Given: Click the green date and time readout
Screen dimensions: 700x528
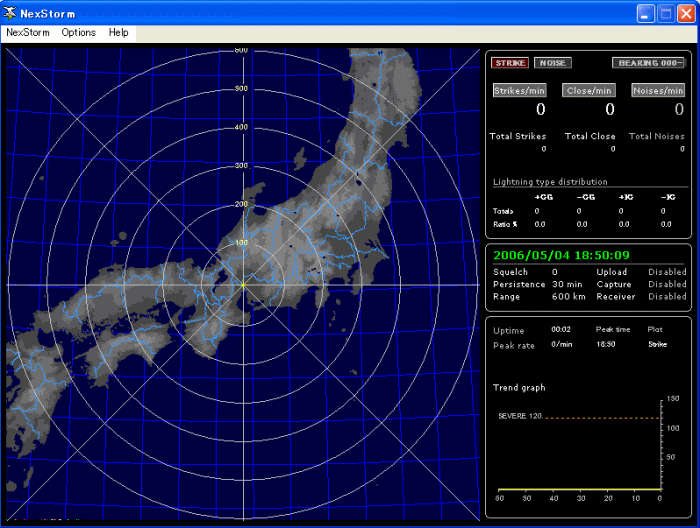Looking at the screenshot, I should click(560, 255).
